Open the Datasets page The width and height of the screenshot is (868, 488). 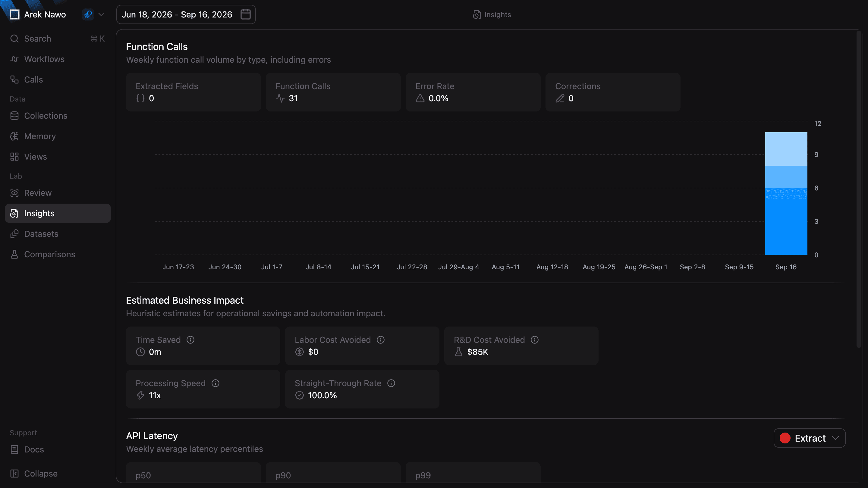(x=58, y=234)
